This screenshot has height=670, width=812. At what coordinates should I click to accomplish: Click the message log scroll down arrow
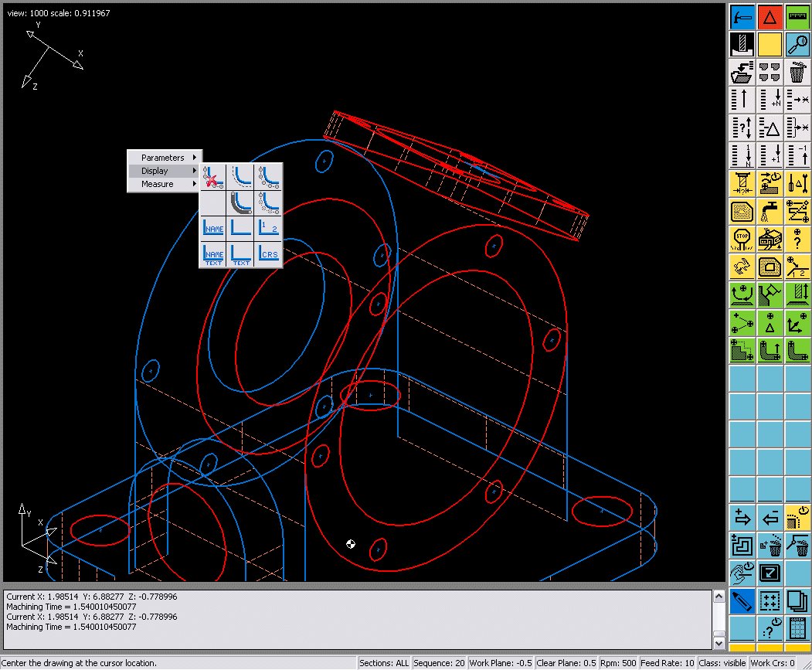tap(719, 643)
